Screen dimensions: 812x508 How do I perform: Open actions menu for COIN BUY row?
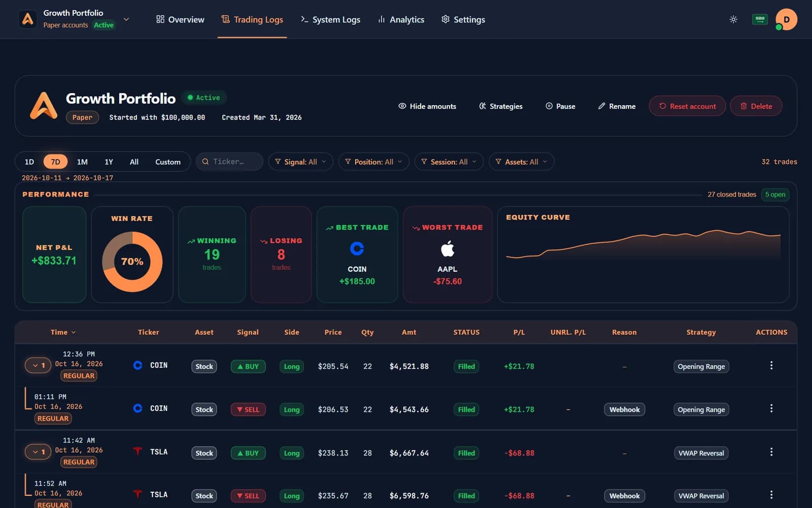tap(771, 365)
